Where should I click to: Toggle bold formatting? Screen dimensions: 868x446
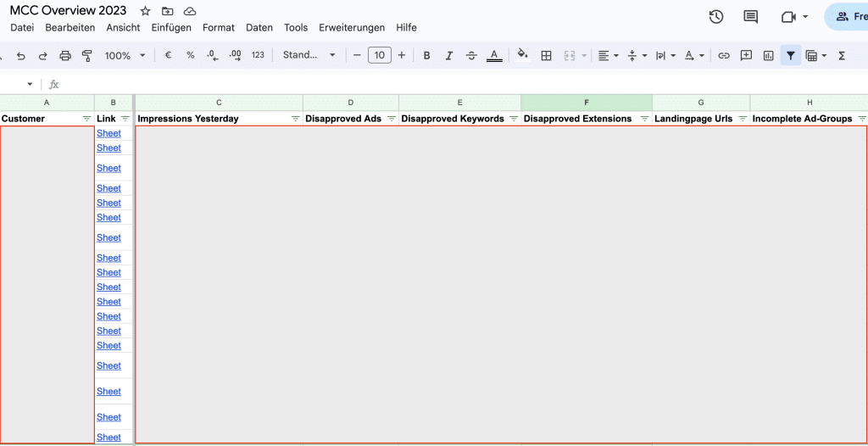[x=426, y=55]
